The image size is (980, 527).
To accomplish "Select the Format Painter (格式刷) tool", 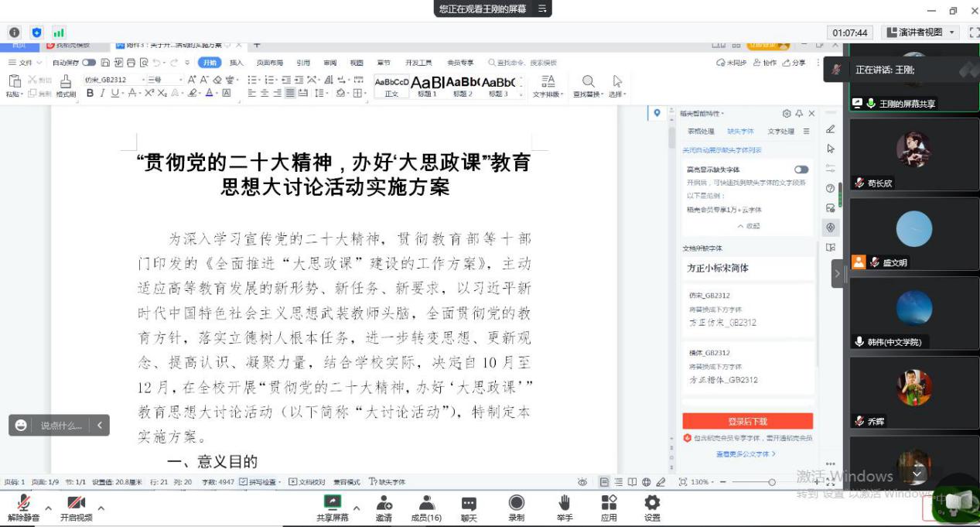I will [66, 86].
